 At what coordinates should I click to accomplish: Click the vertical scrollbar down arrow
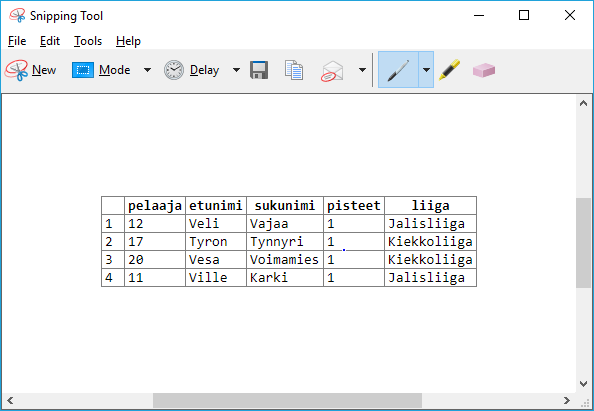point(583,384)
